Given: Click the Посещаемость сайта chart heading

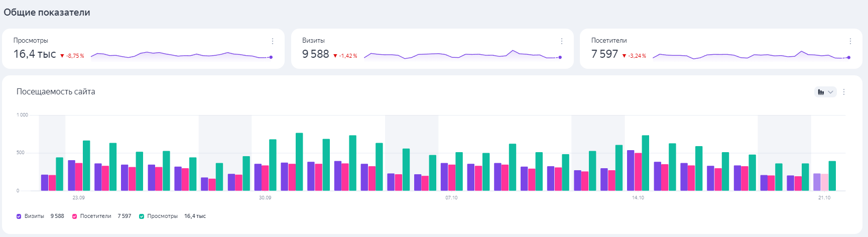Looking at the screenshot, I should point(56,91).
